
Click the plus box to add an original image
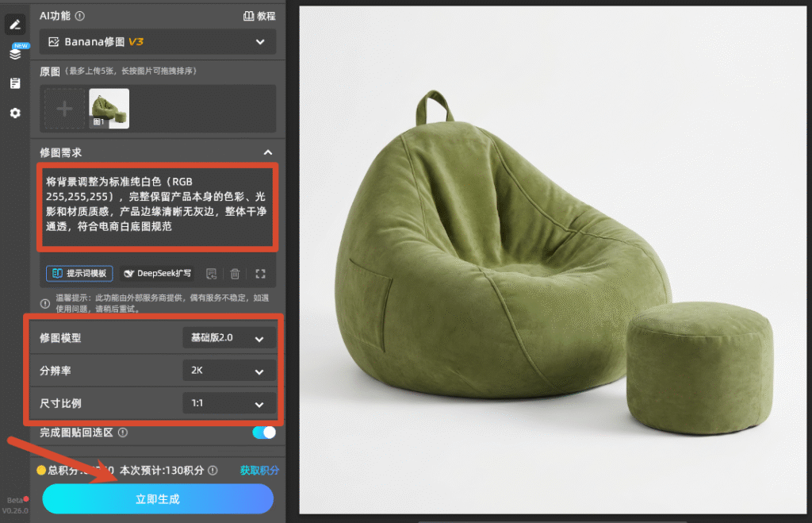tap(64, 109)
